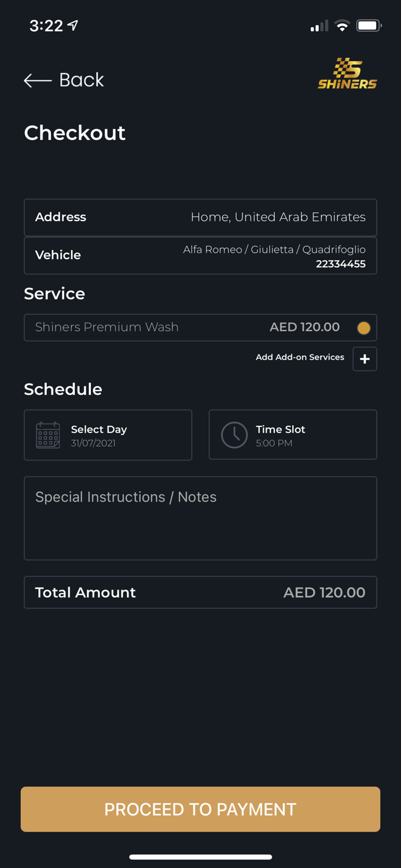Screen dimensions: 401x868
Task: Toggle the yellow selection dot for Premium Wash
Action: point(363,328)
